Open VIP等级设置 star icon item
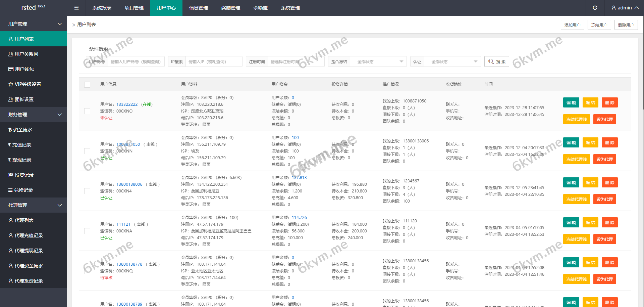The image size is (644, 307). [11, 84]
